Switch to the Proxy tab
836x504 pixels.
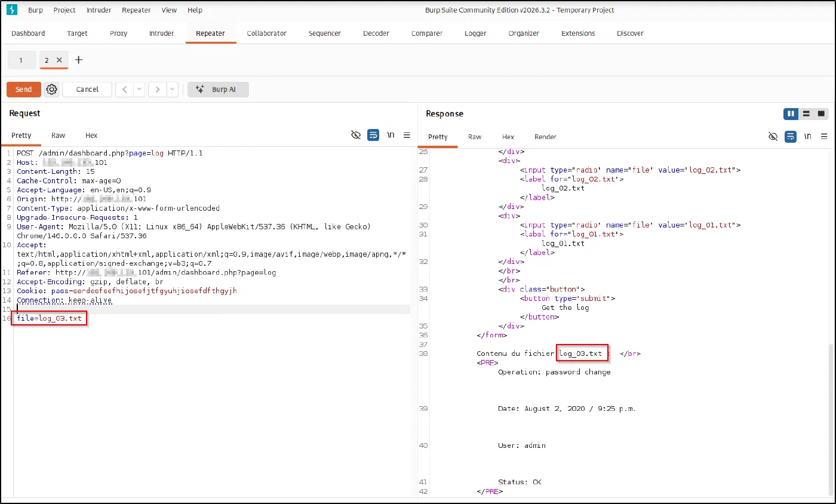[119, 33]
